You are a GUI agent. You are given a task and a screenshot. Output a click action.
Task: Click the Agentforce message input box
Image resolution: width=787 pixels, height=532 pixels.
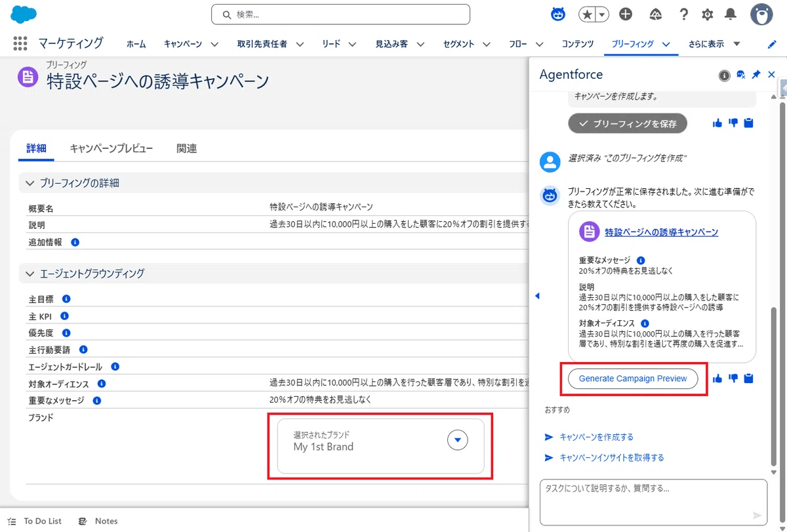click(x=653, y=502)
